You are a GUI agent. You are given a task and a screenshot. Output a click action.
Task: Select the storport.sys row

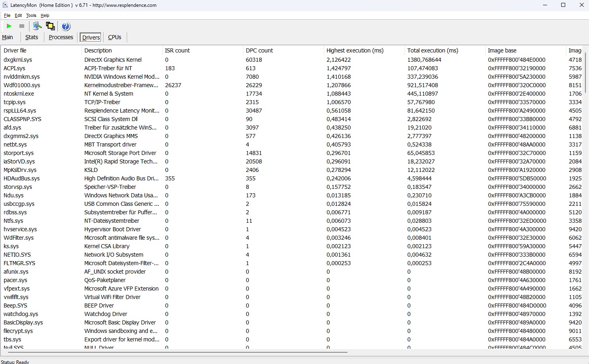coord(292,153)
